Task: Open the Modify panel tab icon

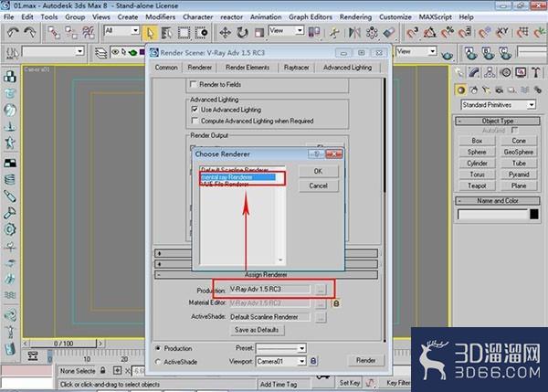Action: point(474,72)
